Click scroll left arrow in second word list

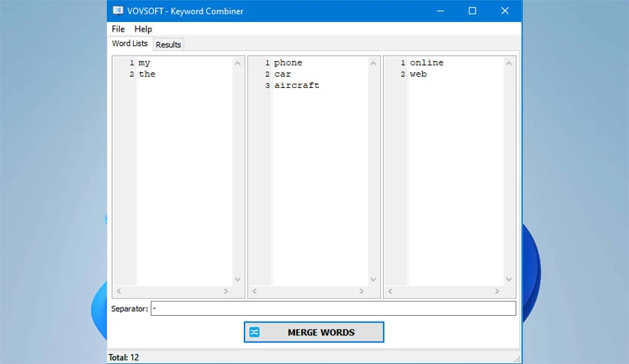coord(254,292)
